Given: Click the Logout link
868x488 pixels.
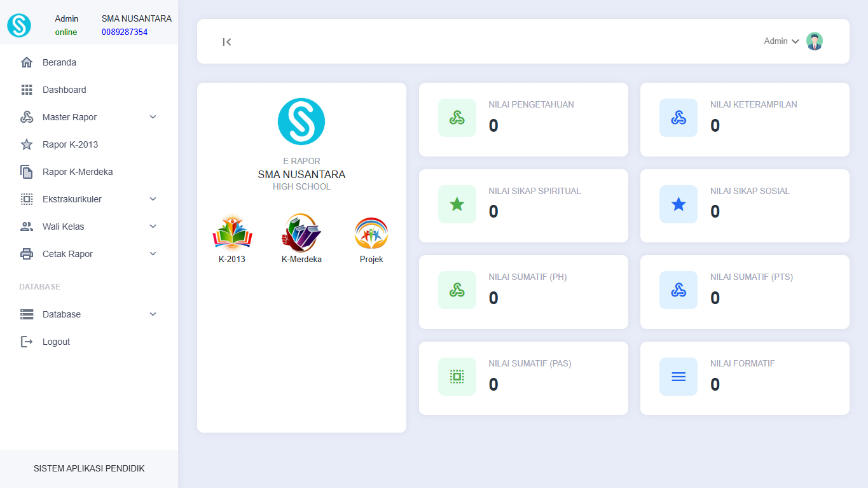Looking at the screenshot, I should tap(56, 342).
